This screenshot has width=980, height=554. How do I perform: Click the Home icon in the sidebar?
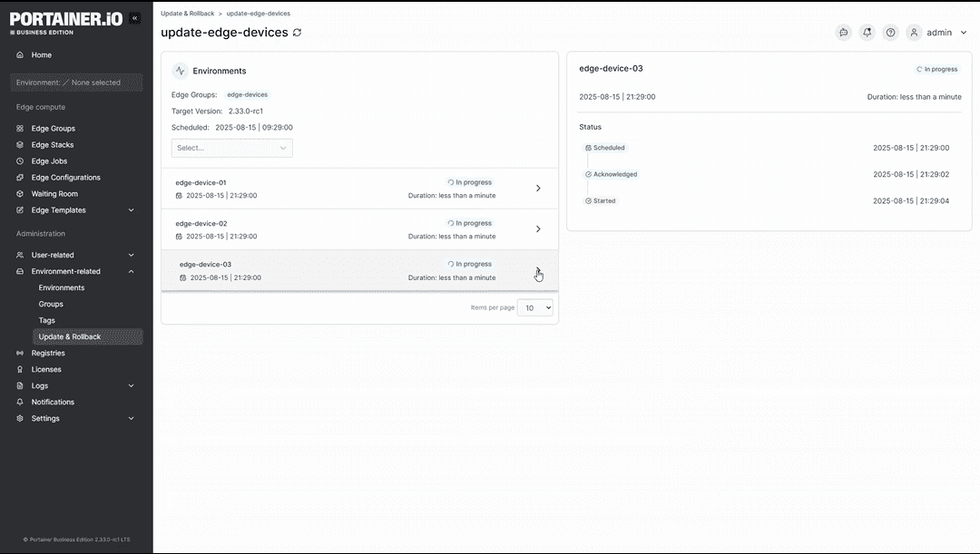pos(20,55)
